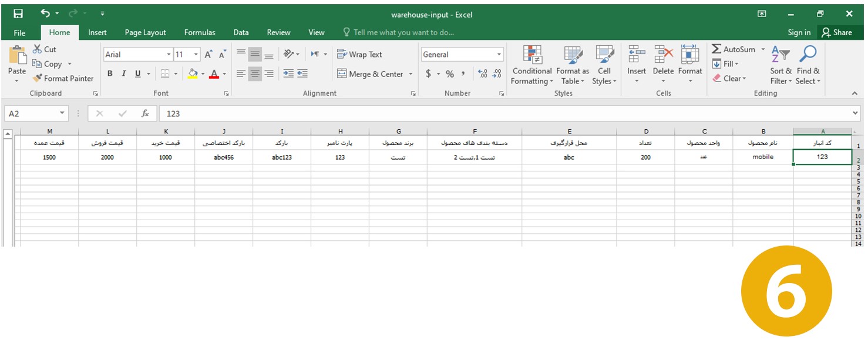Screen dimensions: 868x350
Task: Click the Find & Select magnifier
Action: 808,55
